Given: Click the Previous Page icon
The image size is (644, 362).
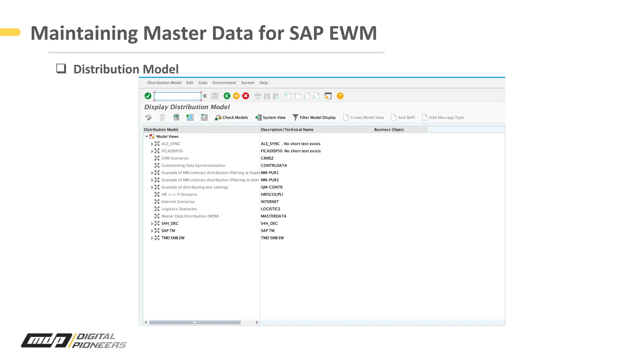Looking at the screenshot, I should coord(297,96).
